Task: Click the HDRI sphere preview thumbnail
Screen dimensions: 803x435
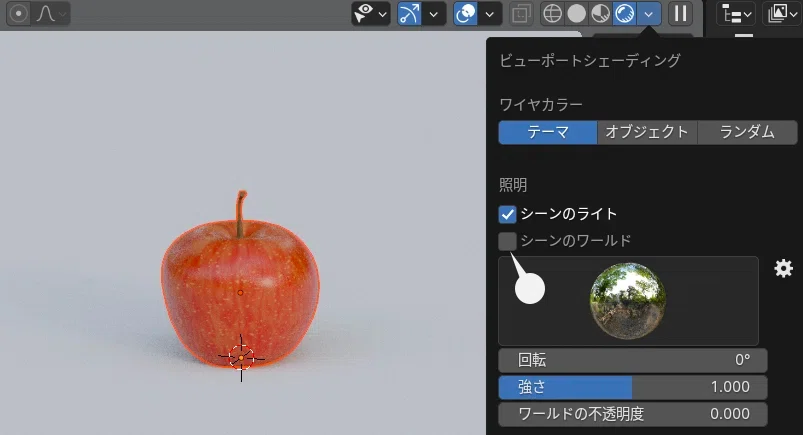Action: coord(628,301)
